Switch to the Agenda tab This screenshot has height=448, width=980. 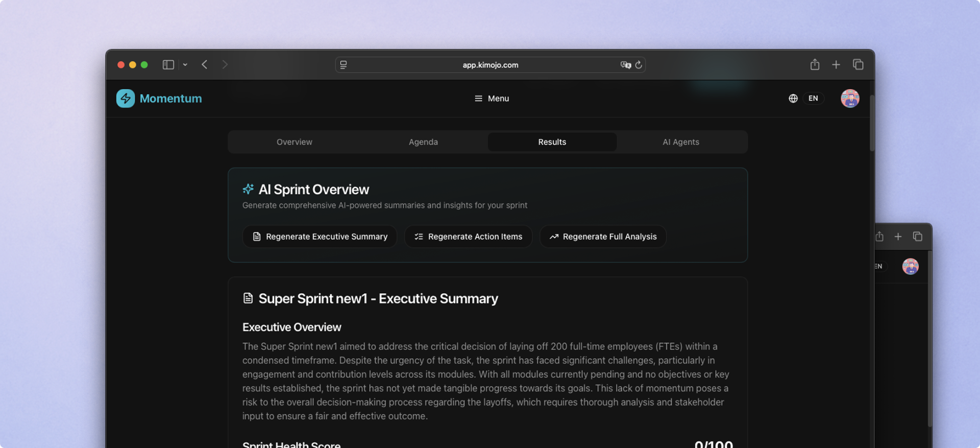423,142
